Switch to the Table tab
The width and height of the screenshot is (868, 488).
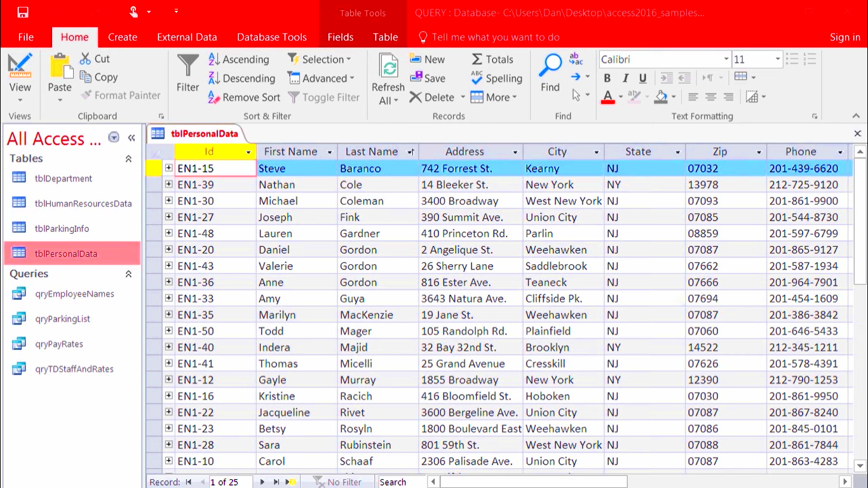(386, 37)
